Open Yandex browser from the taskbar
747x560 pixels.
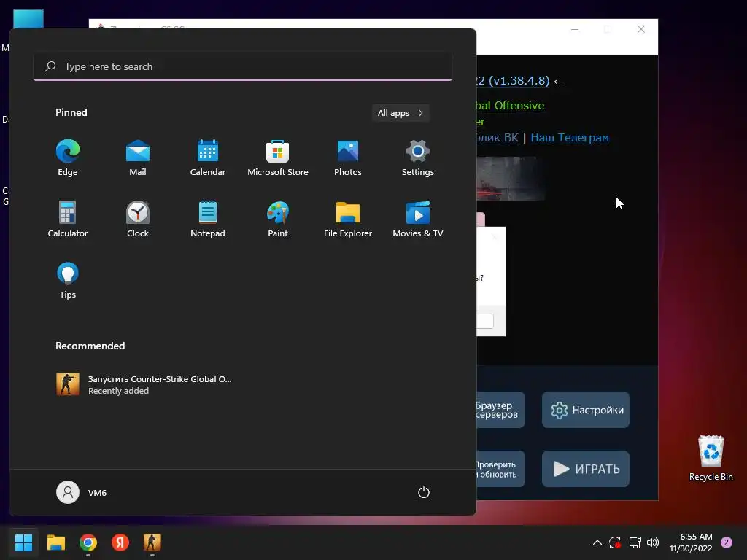[120, 542]
